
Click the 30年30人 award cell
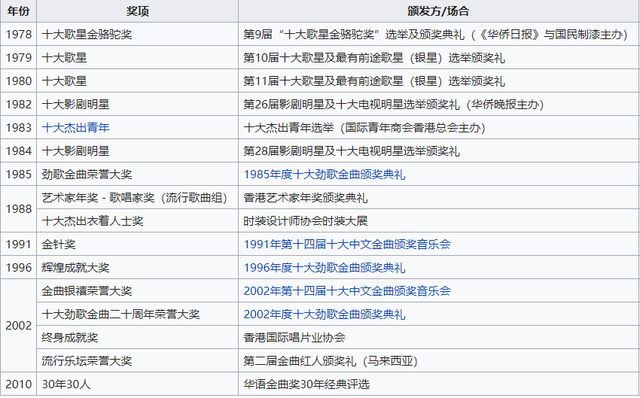click(138, 384)
